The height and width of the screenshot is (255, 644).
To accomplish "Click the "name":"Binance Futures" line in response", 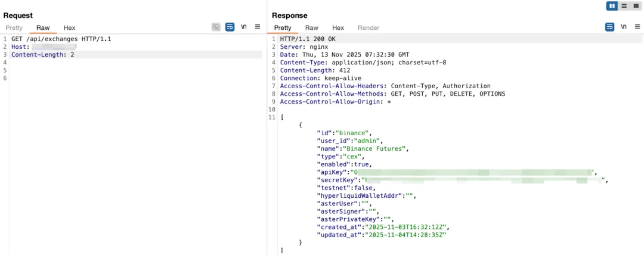I will 364,148.
